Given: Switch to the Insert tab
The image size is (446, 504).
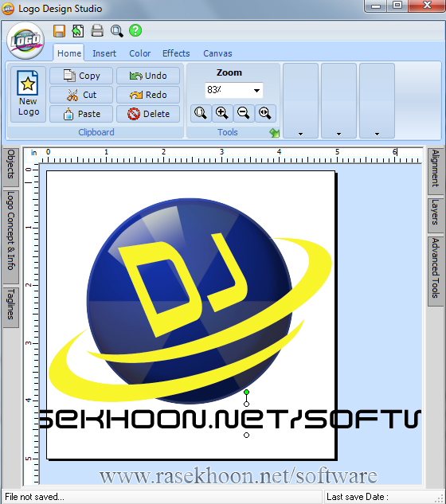Looking at the screenshot, I should click(x=104, y=53).
